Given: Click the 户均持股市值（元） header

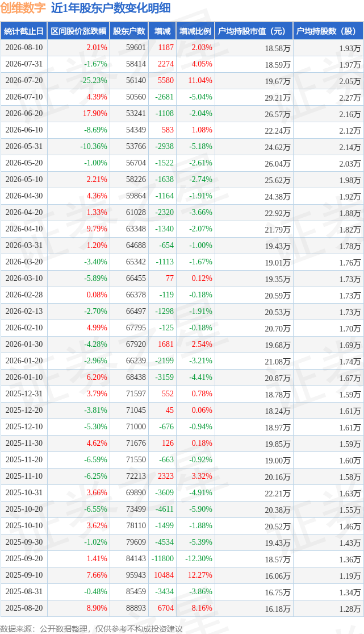Looking at the screenshot, I should point(254,31).
